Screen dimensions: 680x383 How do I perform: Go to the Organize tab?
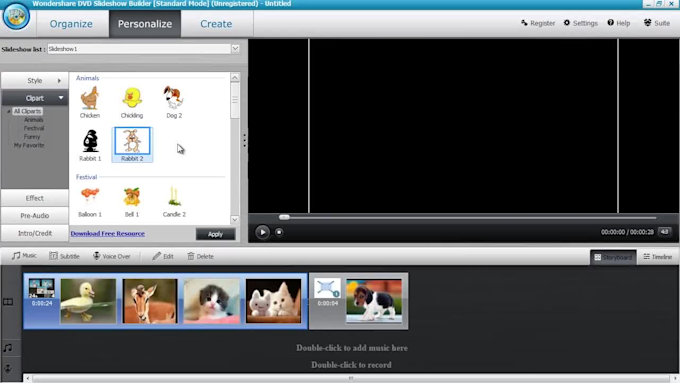(x=71, y=24)
